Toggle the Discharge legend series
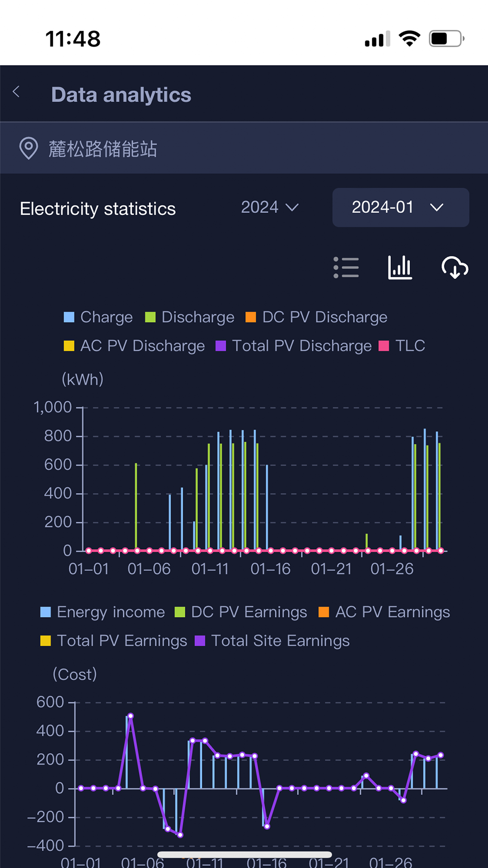Viewport: 488px width, 868px height. tap(190, 317)
